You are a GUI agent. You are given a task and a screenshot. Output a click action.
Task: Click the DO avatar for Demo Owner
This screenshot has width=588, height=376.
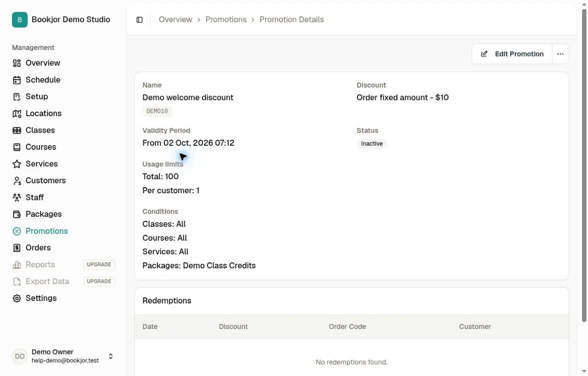[x=20, y=356]
